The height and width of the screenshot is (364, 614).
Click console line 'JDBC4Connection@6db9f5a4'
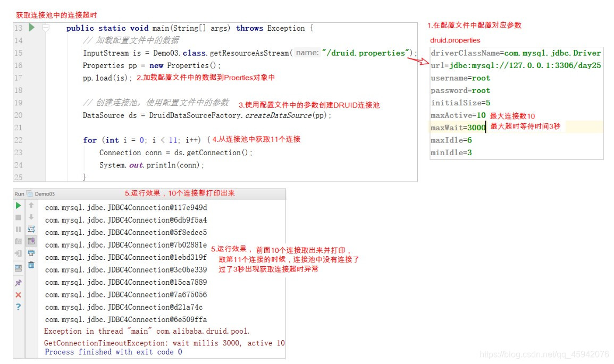point(125,220)
